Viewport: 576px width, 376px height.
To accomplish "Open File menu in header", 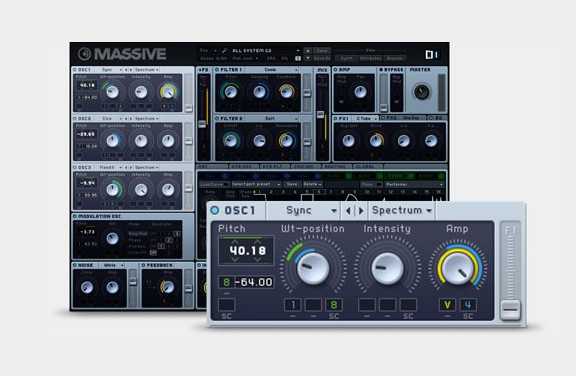I will [x=208, y=51].
